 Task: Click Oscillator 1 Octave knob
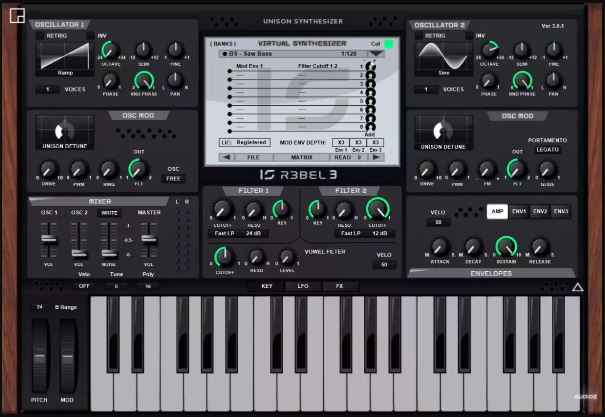point(110,50)
